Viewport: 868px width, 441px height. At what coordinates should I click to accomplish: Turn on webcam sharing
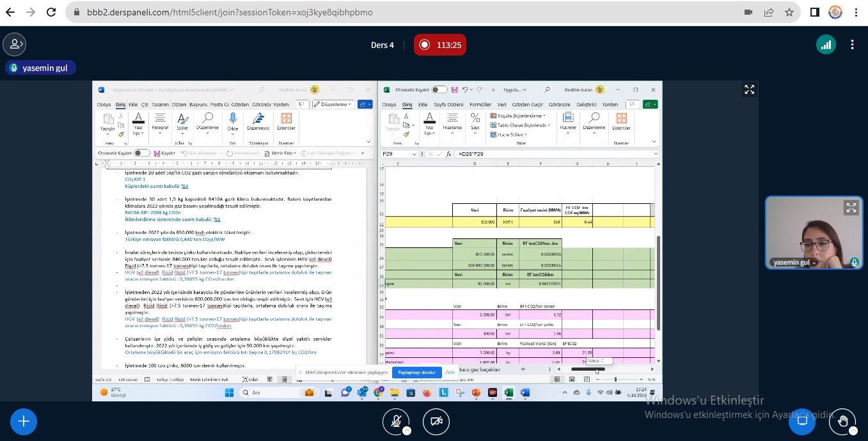point(436,421)
